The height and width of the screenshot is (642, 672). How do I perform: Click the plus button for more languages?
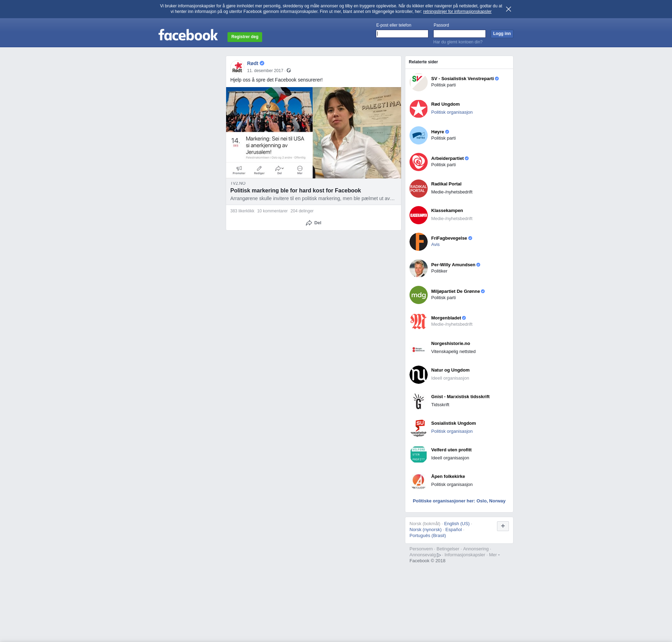503,526
